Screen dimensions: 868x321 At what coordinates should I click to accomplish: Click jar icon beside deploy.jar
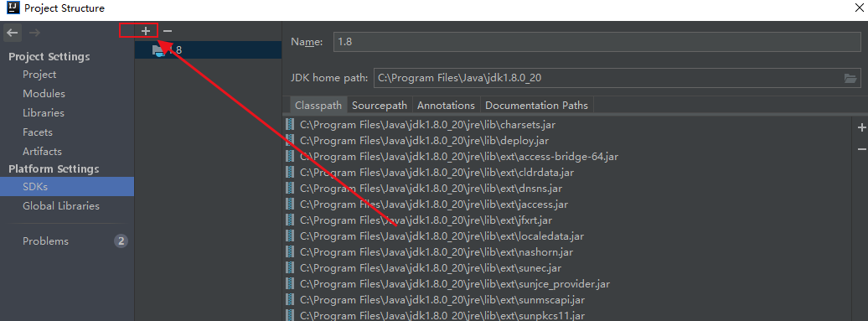pyautogui.click(x=290, y=141)
